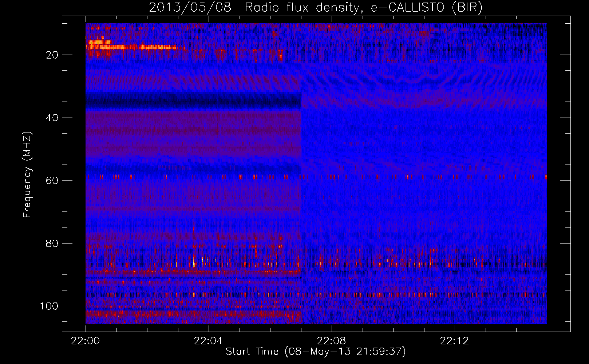589x364 pixels.
Task: Click the 'Start Time (08-May-13 21:59:37)' label
Action: pyautogui.click(x=316, y=352)
